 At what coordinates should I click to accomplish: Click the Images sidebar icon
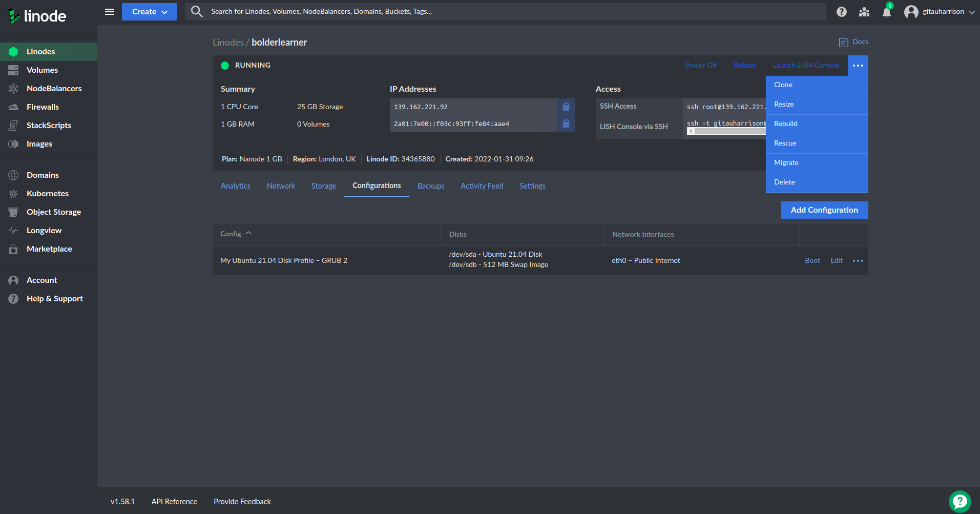tap(13, 144)
